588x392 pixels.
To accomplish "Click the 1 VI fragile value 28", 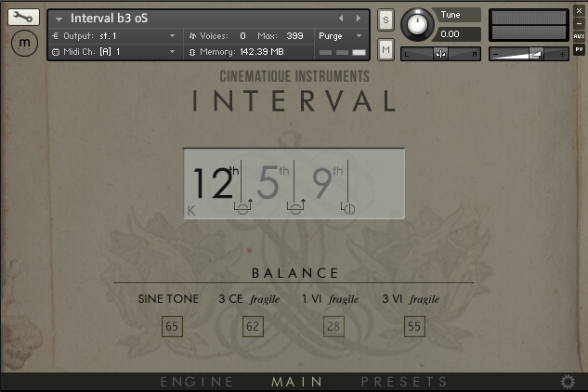I will point(333,326).
